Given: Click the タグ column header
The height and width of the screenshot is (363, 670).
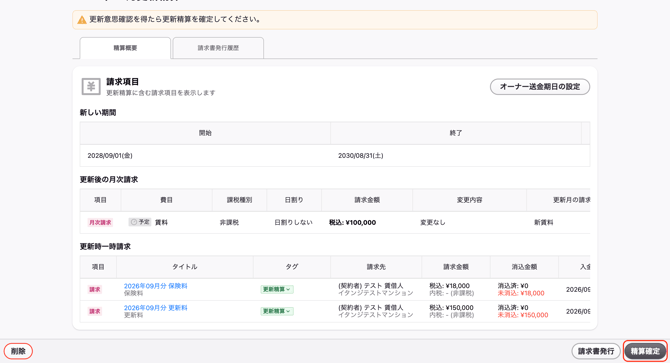Looking at the screenshot, I should click(292, 266).
